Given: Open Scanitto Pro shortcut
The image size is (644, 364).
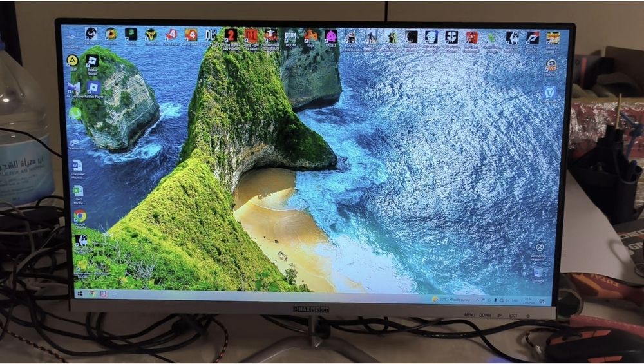Looking at the screenshot, I should (77, 143).
